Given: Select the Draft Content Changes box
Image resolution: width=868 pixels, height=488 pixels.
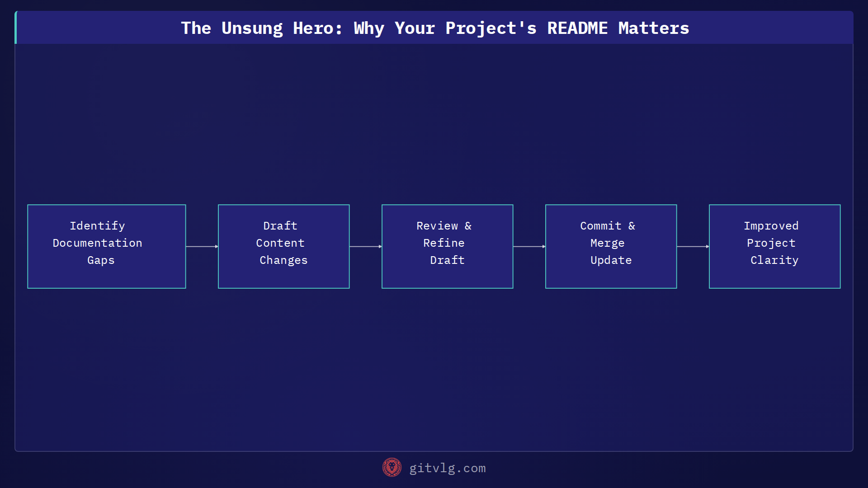Looking at the screenshot, I should [284, 246].
